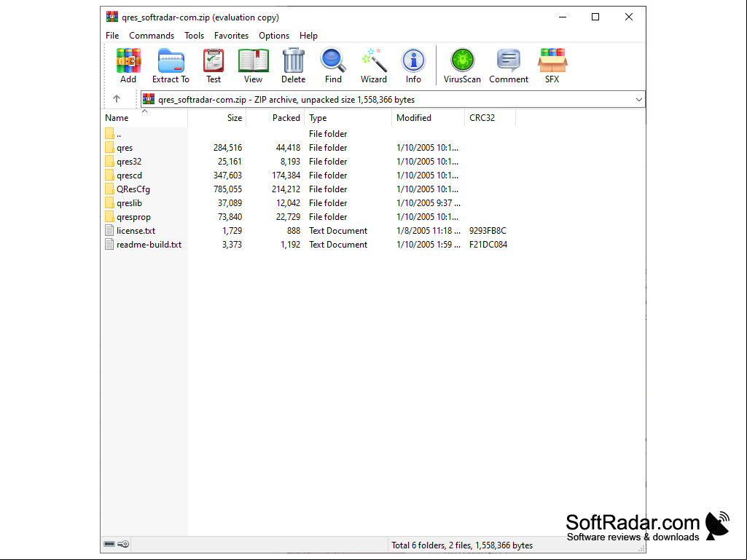This screenshot has width=747, height=560.
Task: Sort by the Type column header
Action: pyautogui.click(x=348, y=118)
